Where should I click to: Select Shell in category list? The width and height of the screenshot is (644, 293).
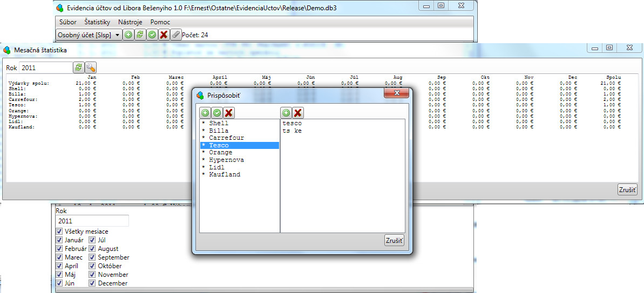pos(240,123)
